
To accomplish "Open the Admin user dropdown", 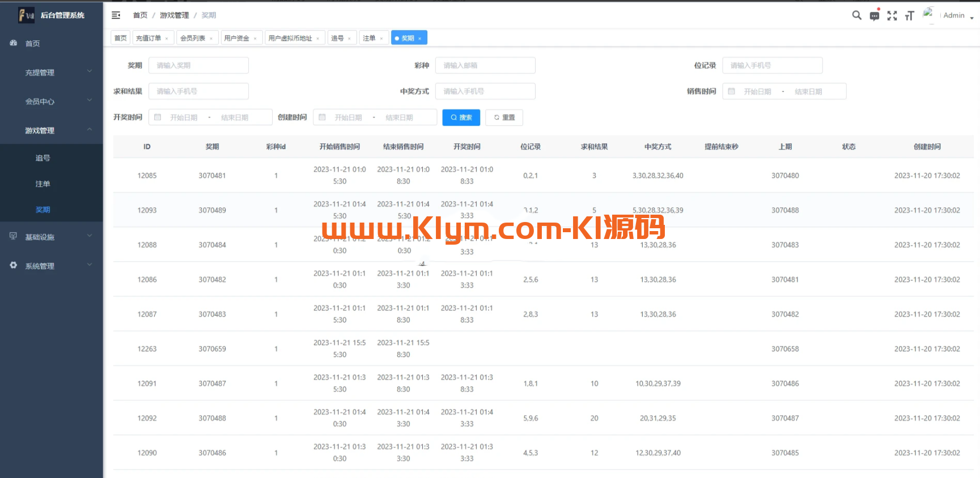I will coord(958,16).
